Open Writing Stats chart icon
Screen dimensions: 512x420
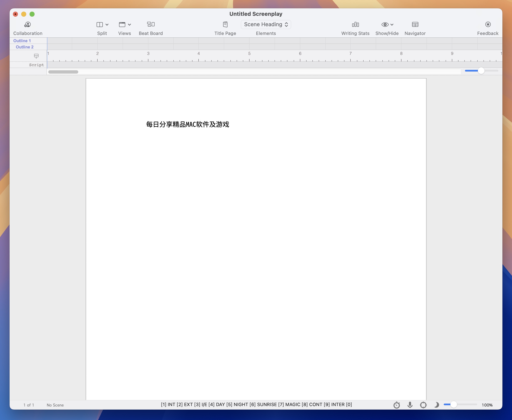click(355, 25)
